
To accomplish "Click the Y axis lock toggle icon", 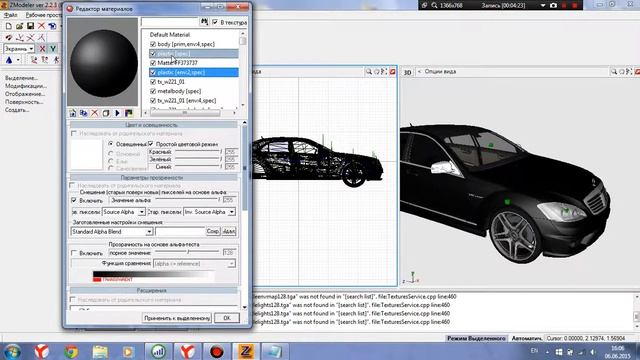I will 53,49.
